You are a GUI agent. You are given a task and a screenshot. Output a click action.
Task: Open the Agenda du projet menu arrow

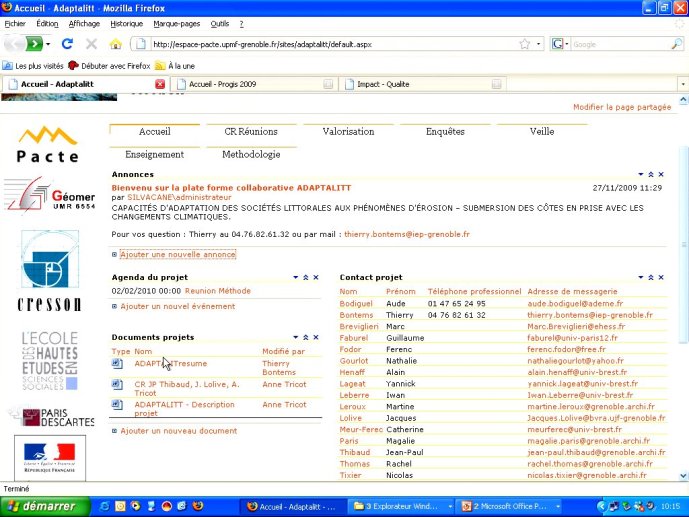click(296, 277)
